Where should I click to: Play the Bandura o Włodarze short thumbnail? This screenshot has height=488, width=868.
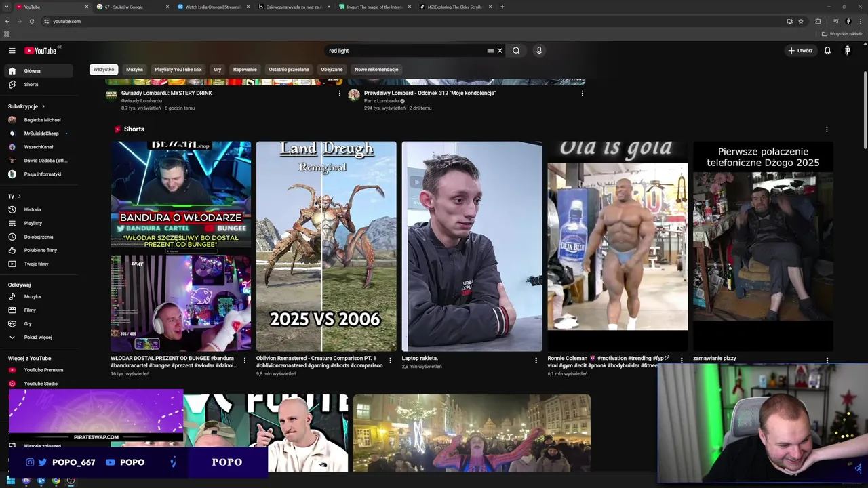click(x=180, y=246)
